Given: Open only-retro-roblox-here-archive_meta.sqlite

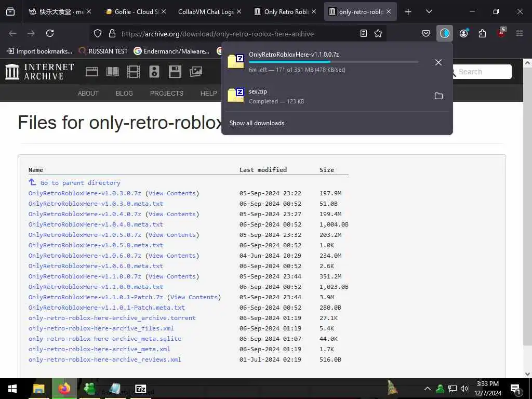Looking at the screenshot, I should (x=105, y=339).
